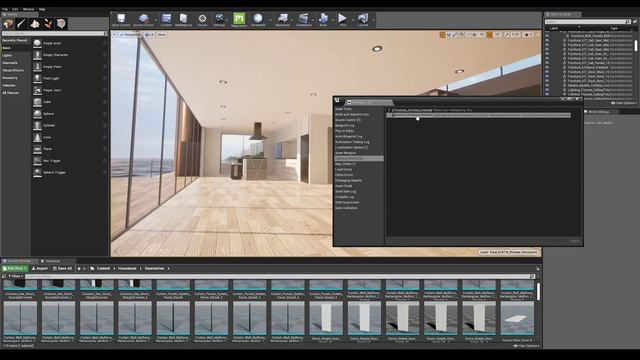Open World Outliner View Options dropdown
The width and height of the screenshot is (640, 360).
[x=624, y=103]
